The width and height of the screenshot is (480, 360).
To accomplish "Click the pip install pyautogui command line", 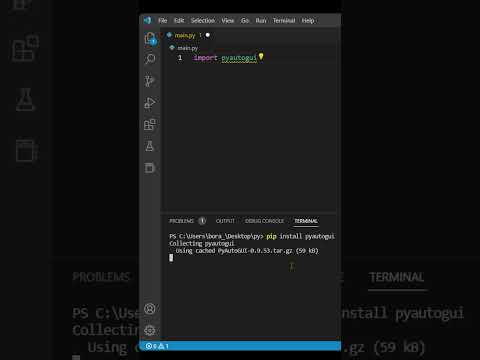I will tap(252, 236).
